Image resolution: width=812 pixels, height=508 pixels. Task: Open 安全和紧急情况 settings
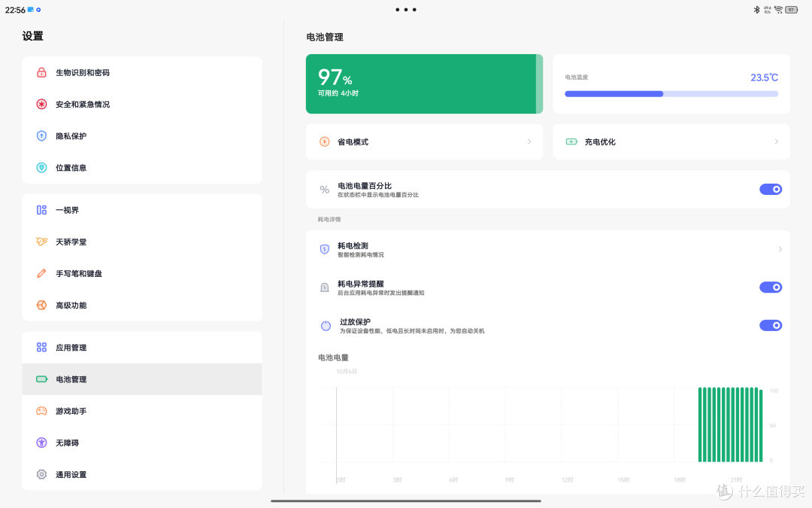142,104
